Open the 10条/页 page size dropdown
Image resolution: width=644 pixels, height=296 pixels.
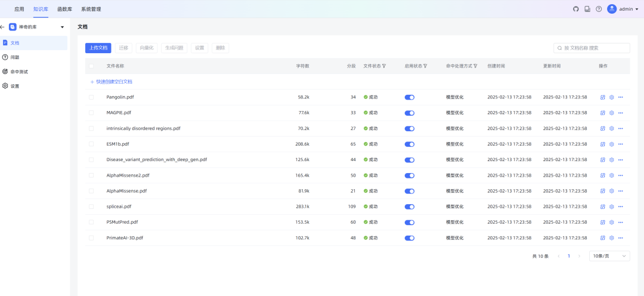609,256
